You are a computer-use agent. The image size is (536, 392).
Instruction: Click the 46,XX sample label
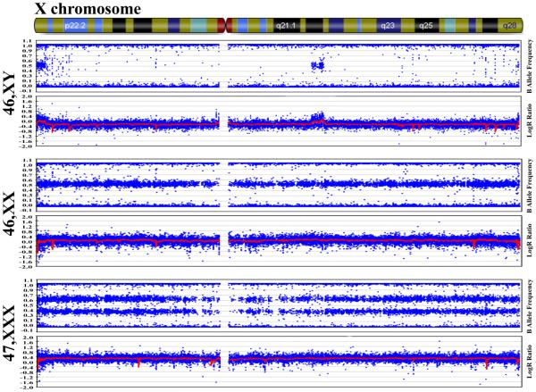(10, 213)
